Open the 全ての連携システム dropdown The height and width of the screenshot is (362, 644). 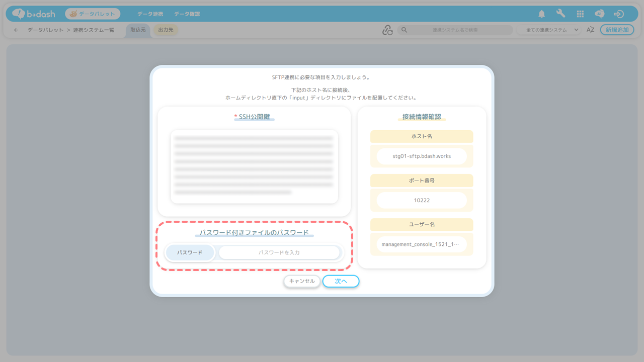point(549,30)
